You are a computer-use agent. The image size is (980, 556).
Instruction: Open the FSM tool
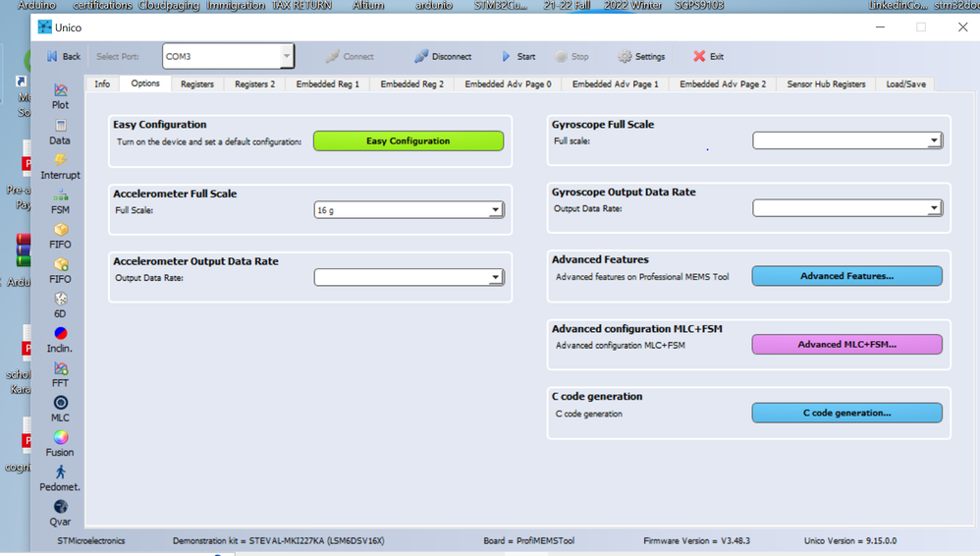pos(60,201)
